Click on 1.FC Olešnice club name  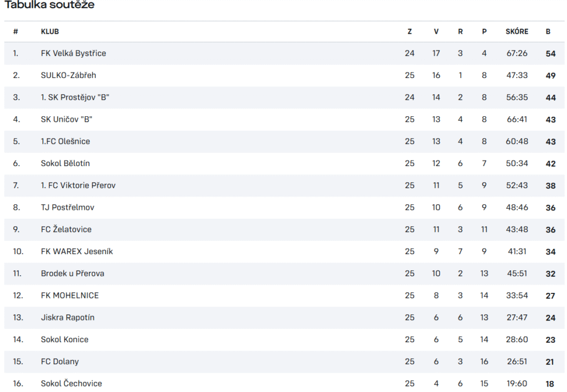pos(65,141)
